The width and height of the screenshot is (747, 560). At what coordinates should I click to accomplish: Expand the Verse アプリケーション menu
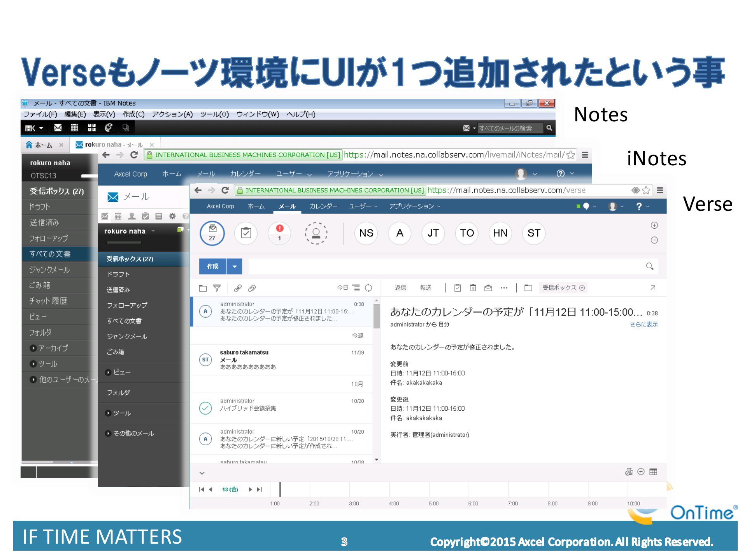[415, 206]
